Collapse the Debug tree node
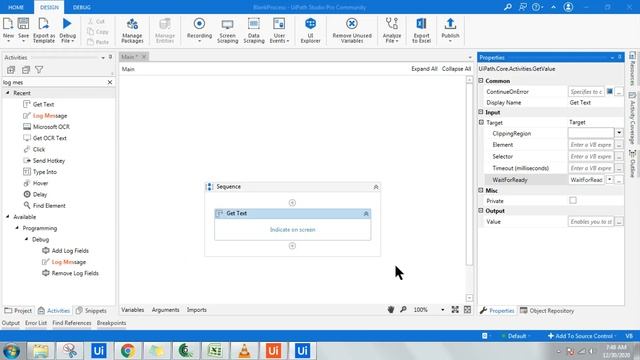This screenshot has width=640, height=360. point(27,239)
